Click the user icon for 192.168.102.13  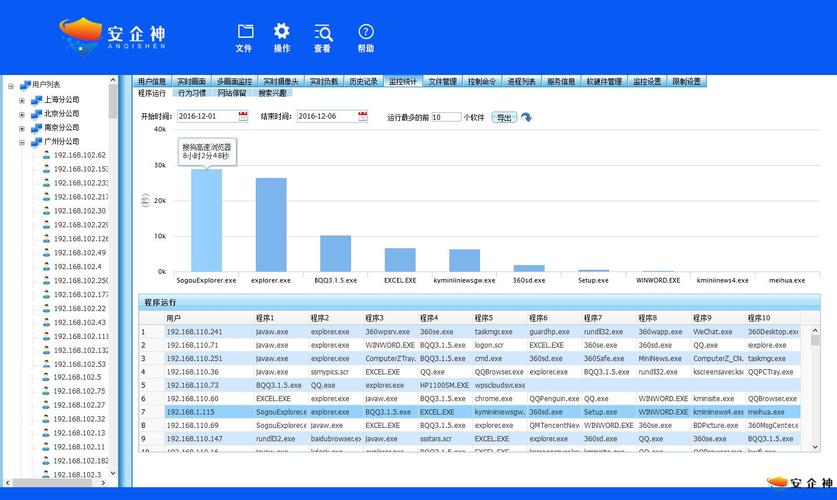click(46, 432)
